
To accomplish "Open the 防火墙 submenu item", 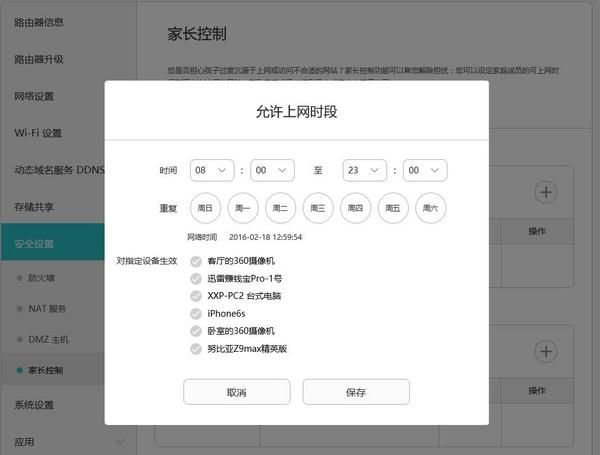I will point(41,278).
